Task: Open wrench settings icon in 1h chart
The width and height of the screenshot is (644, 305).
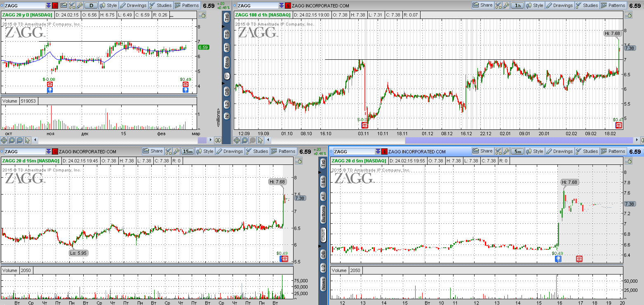Action: click(506, 5)
